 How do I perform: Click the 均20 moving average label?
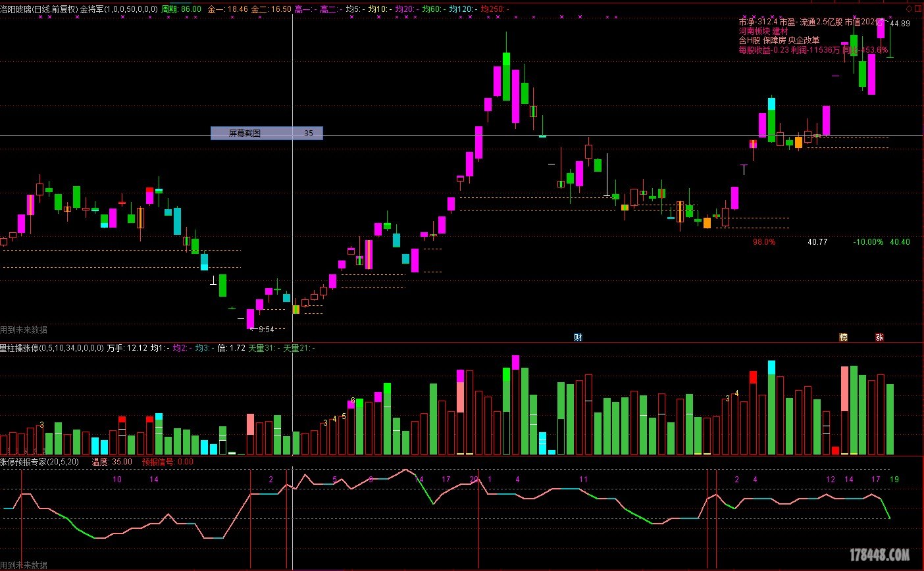tap(406, 9)
